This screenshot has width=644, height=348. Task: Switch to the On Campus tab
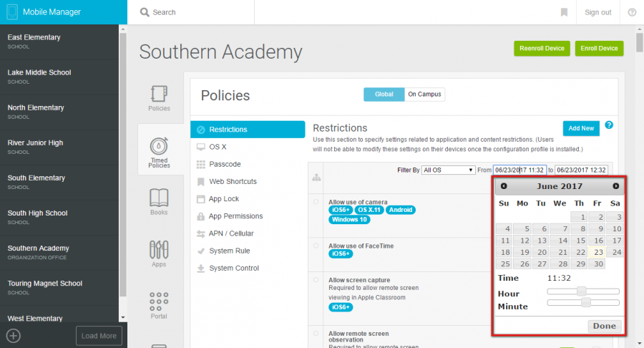424,94
